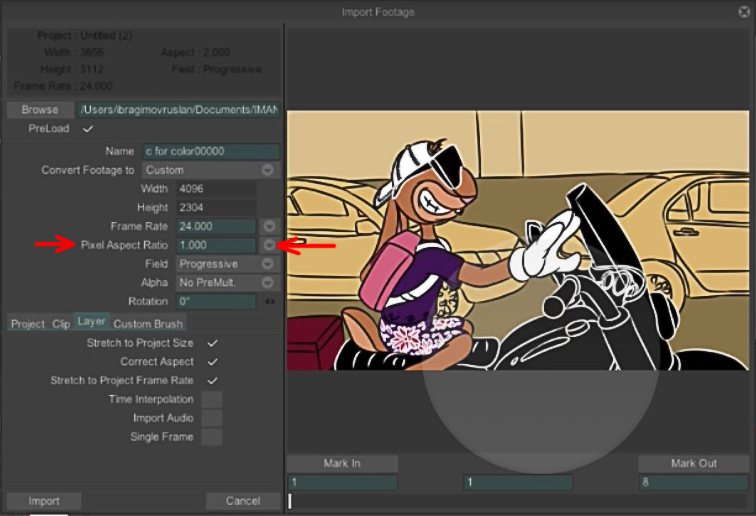Select the Layer tab
756x516 pixels.
[92, 322]
